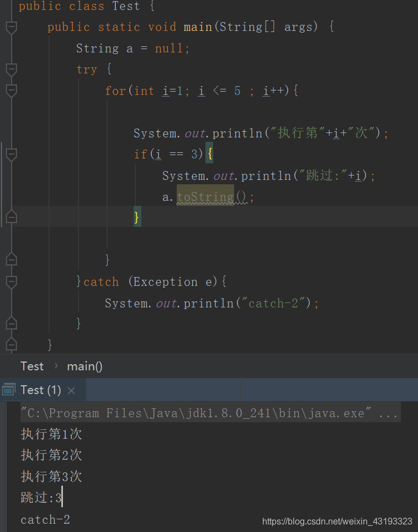This screenshot has height=532, width=418.
Task: Click the null keyword in String a
Action: (169, 49)
